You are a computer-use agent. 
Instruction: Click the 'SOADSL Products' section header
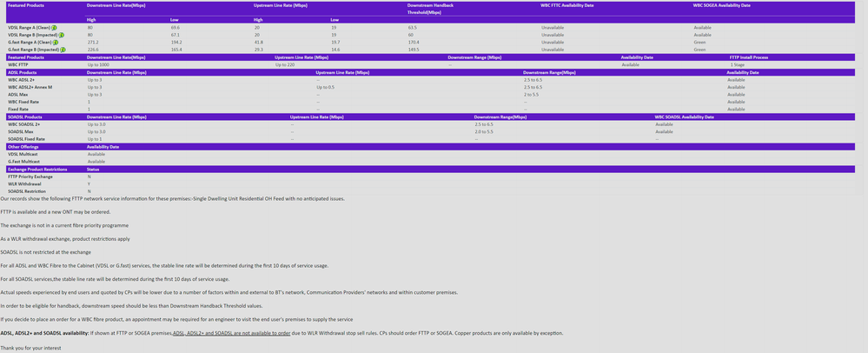click(x=25, y=117)
